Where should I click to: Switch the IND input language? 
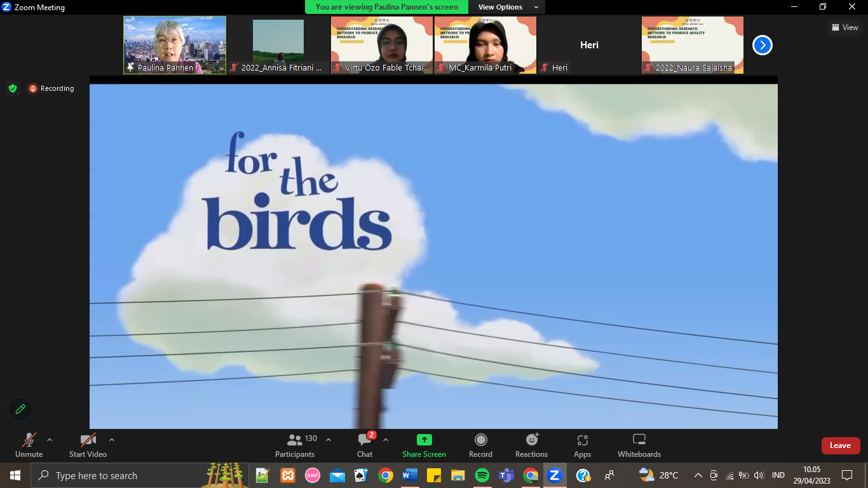pos(778,475)
